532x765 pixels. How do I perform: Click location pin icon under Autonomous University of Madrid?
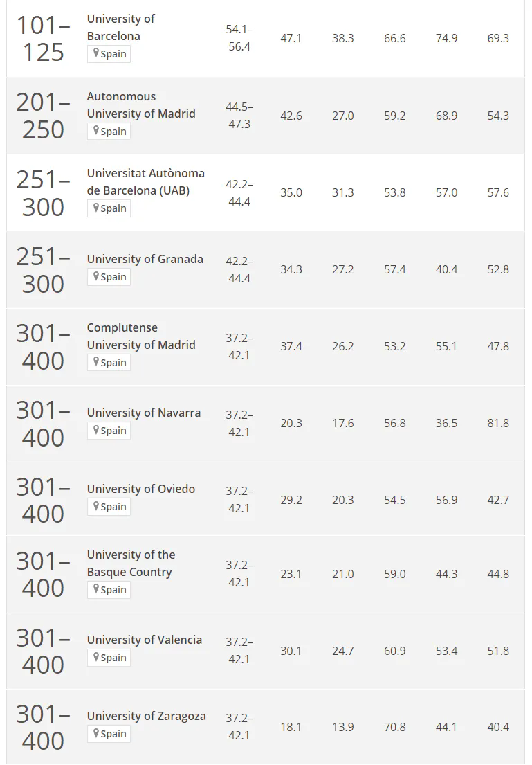point(96,131)
